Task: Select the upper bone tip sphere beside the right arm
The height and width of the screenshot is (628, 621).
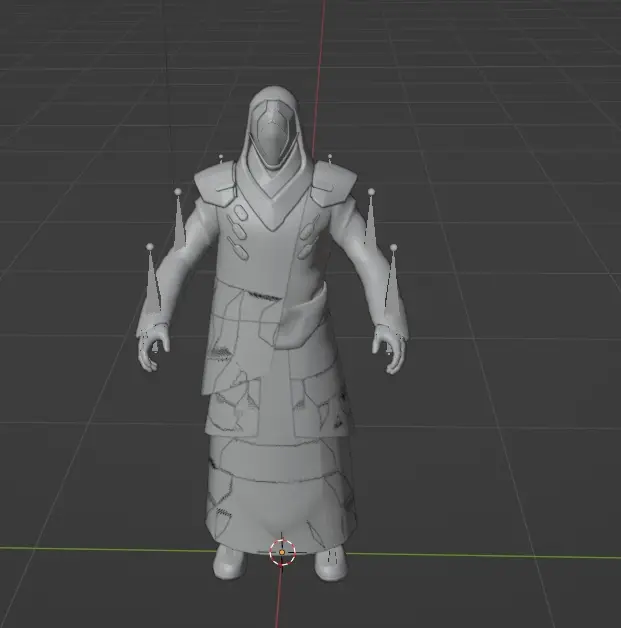Action: (x=371, y=191)
